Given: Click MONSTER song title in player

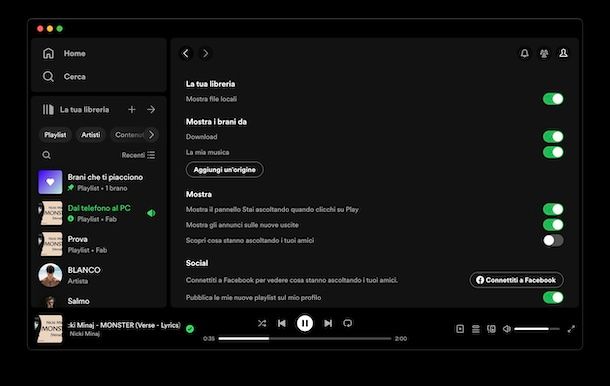Looking at the screenshot, I should 124,325.
